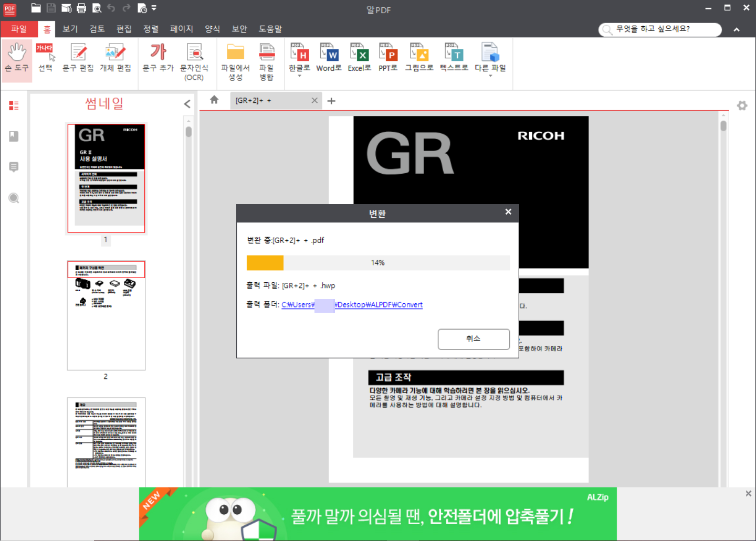
Task: Run character recognition (OCR)
Action: pyautogui.click(x=194, y=62)
